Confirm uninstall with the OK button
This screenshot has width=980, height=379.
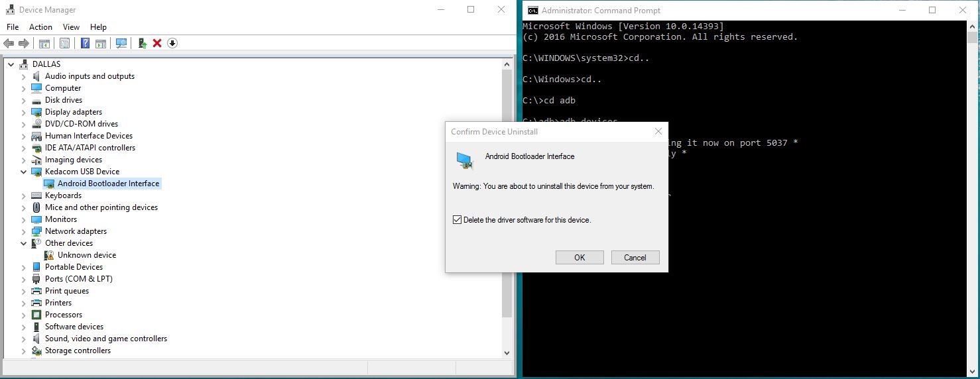pos(580,258)
